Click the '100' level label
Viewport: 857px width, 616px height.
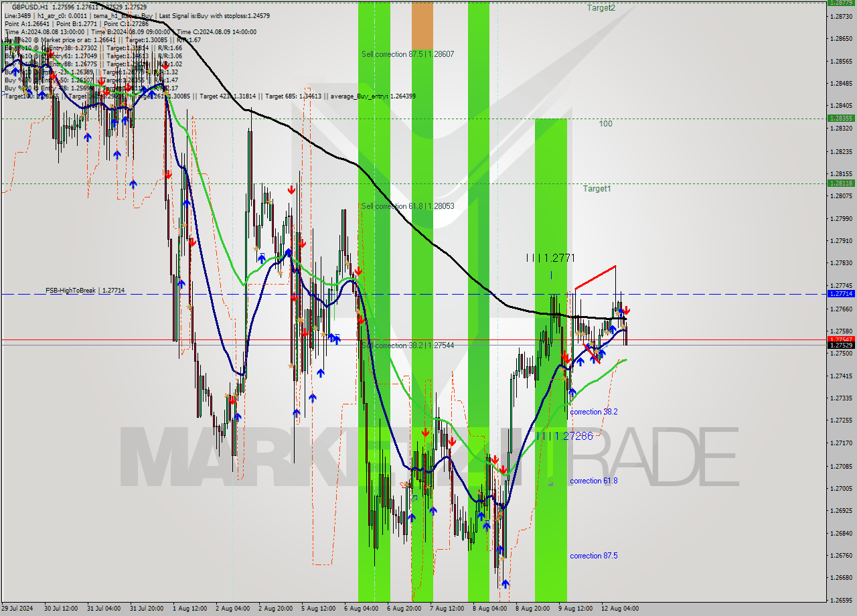(x=605, y=124)
